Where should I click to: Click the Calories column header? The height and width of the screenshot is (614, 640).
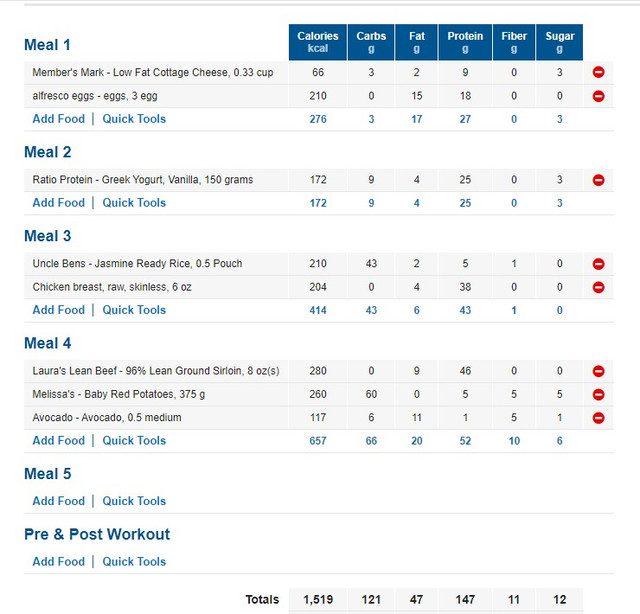click(x=318, y=42)
